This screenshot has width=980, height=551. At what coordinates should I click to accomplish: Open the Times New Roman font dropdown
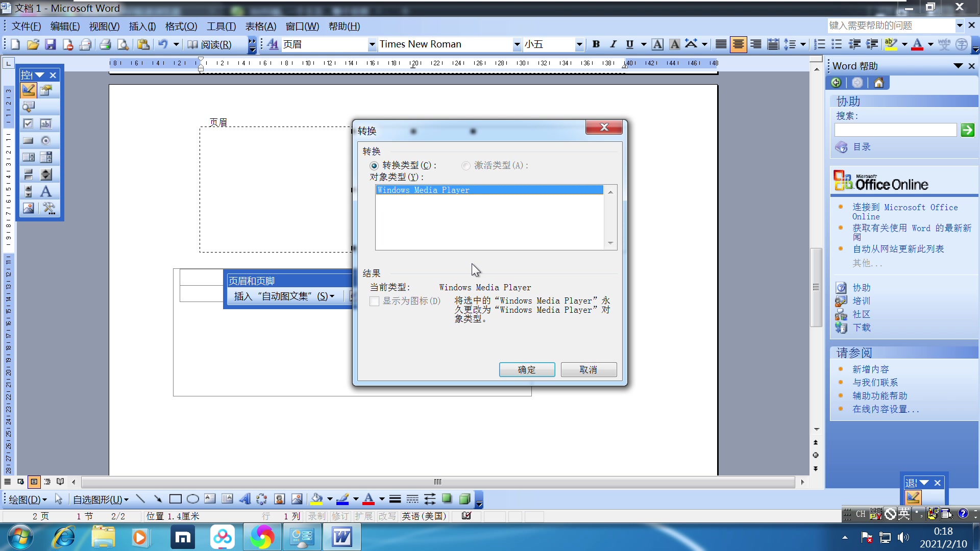(517, 44)
